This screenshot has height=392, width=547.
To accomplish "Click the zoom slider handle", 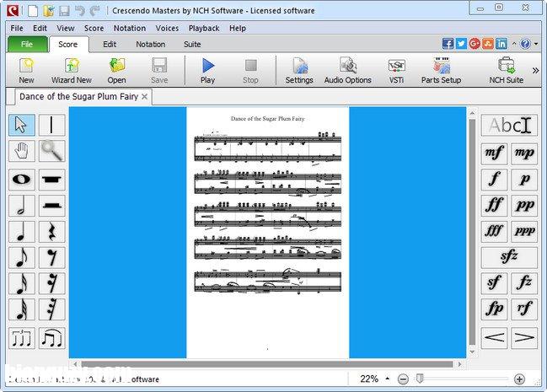I will [420, 379].
